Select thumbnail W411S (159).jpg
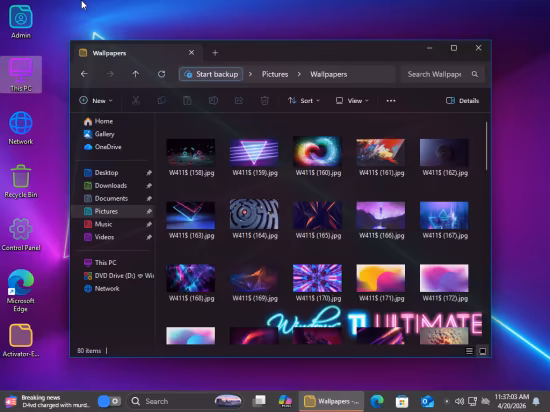Screen dimensions: 550x412 [254, 157]
